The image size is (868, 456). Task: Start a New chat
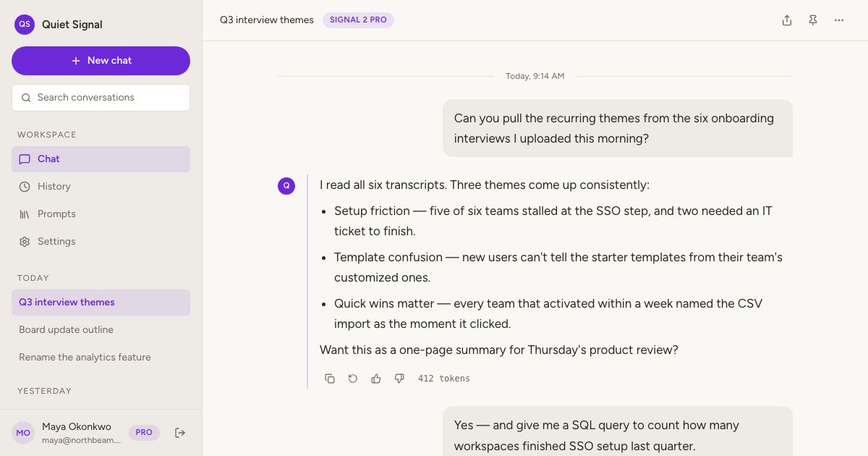click(101, 61)
